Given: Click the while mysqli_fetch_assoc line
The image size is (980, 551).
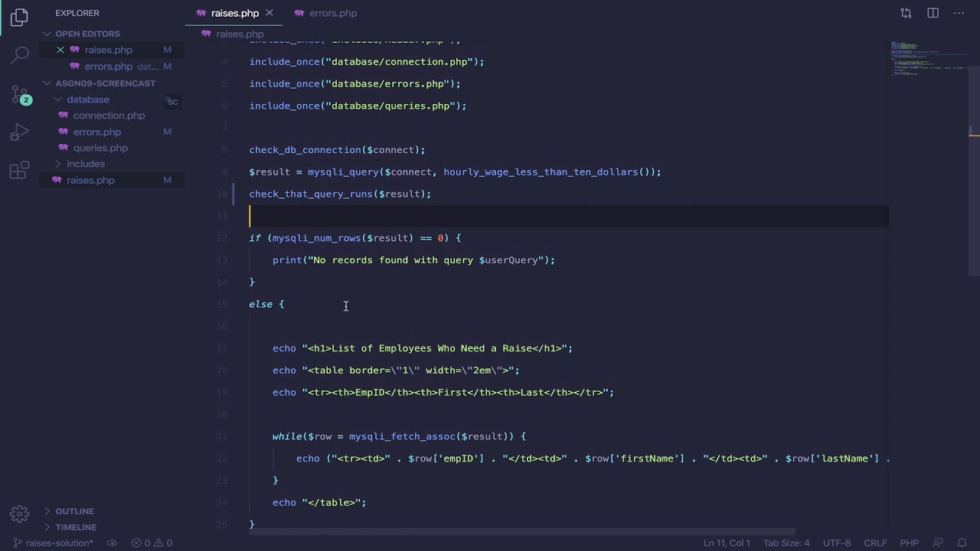Looking at the screenshot, I should point(399,436).
